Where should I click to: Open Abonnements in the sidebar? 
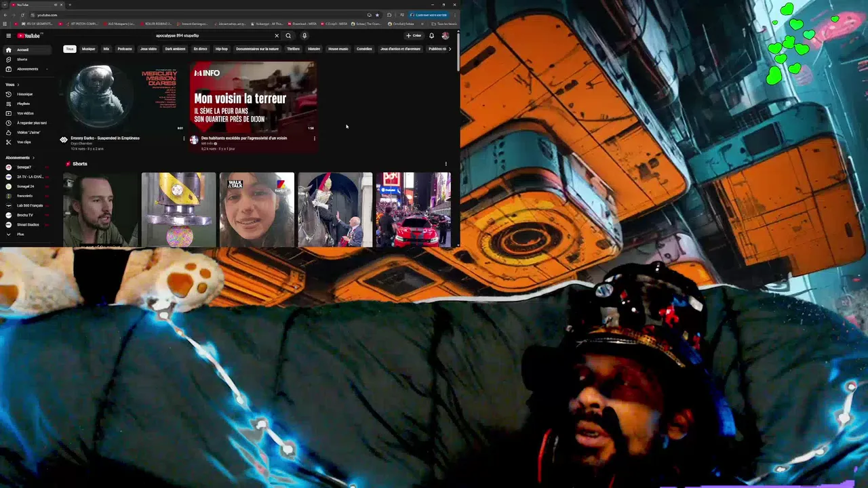[x=26, y=69]
